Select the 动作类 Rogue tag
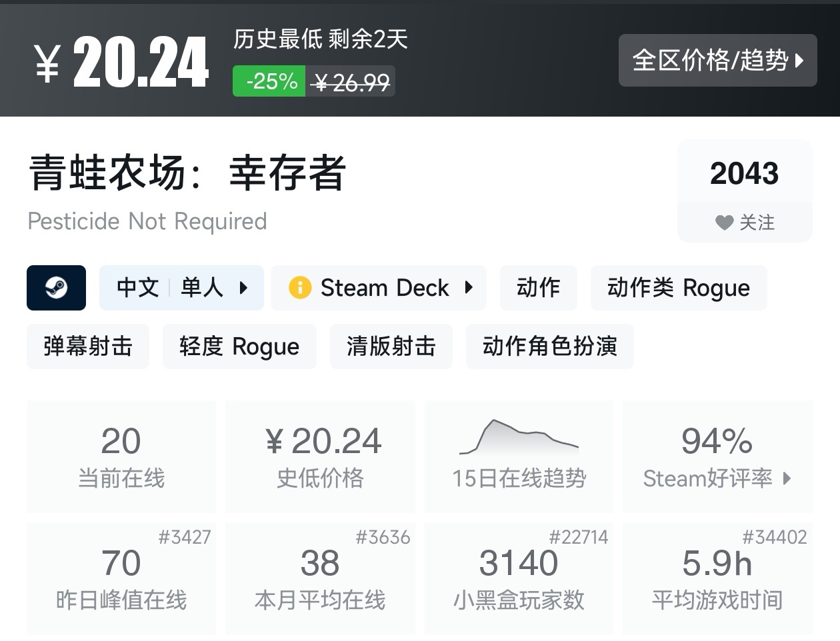This screenshot has width=840, height=641. pos(678,288)
